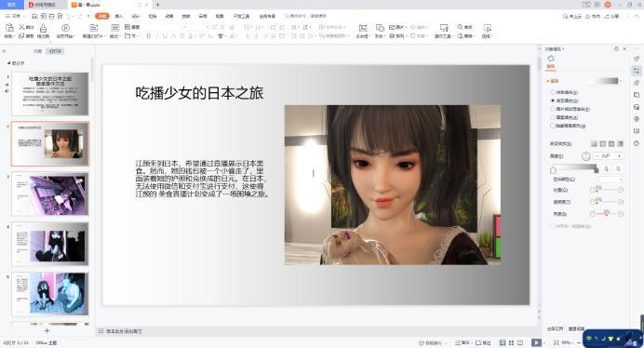This screenshot has height=348, width=644.
Task: Click the Text Box icon in ribbon
Action: pyautogui.click(x=363, y=28)
